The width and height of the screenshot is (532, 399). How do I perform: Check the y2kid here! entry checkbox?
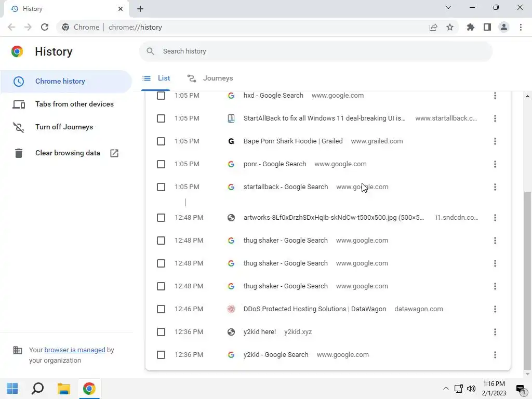coord(161,332)
